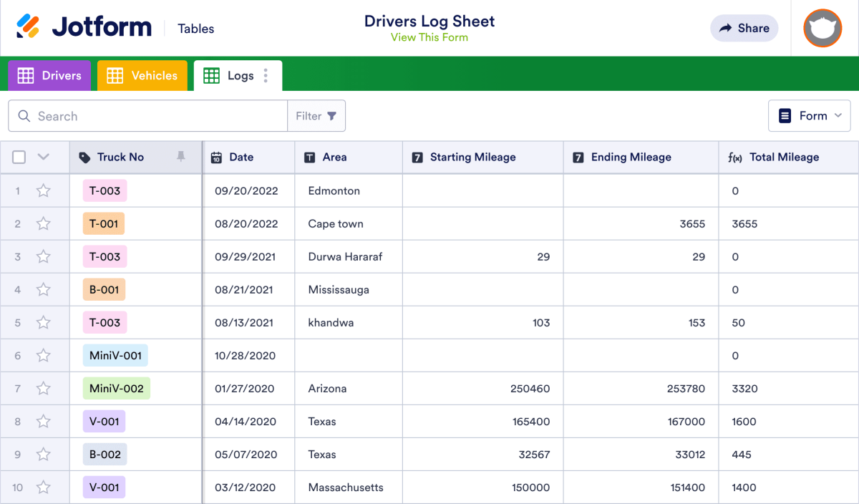Open View This Form link
This screenshot has width=859, height=504.
tap(429, 37)
